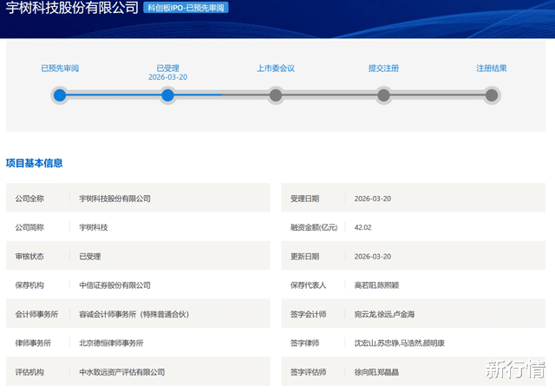The width and height of the screenshot is (555, 392).
Task: Click the 签字律师 field label
Action: click(x=304, y=343)
